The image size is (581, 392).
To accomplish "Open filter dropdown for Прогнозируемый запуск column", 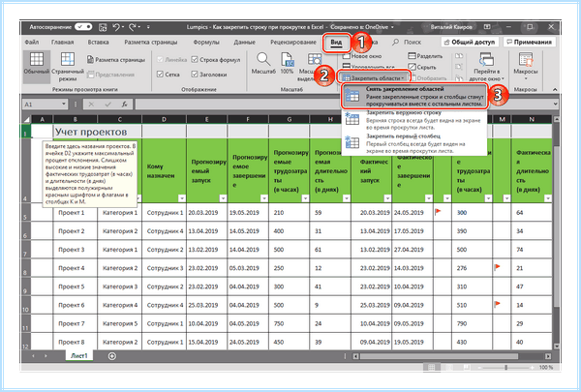I will [223, 198].
